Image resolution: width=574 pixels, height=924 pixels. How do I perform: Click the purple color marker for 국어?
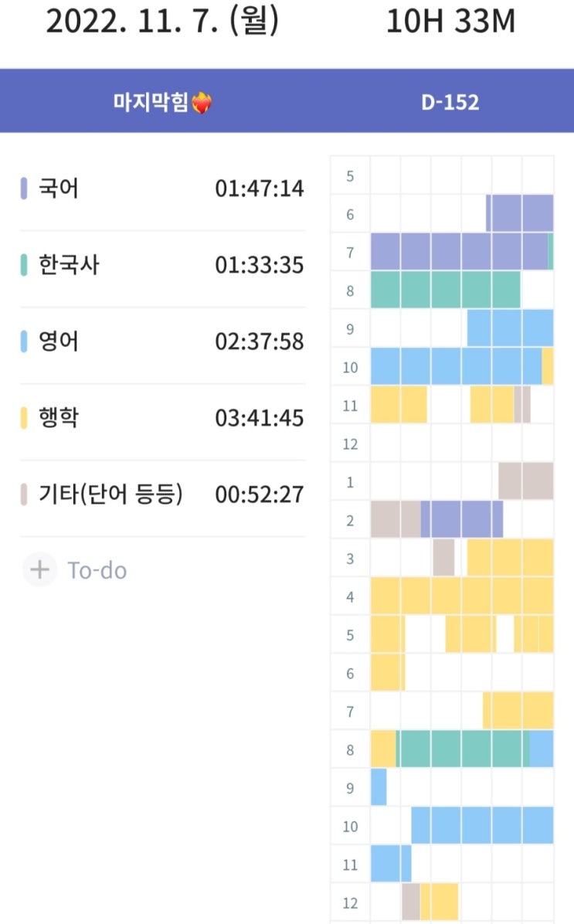[24, 189]
